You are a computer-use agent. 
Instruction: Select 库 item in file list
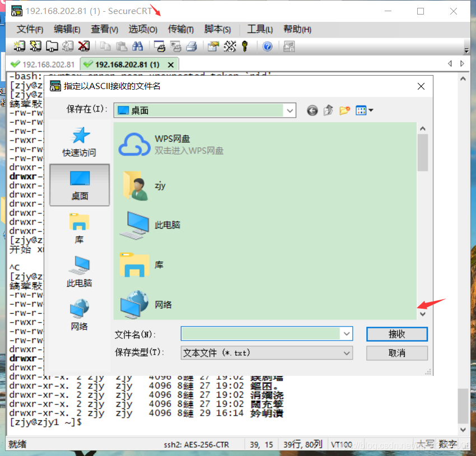[x=142, y=265]
